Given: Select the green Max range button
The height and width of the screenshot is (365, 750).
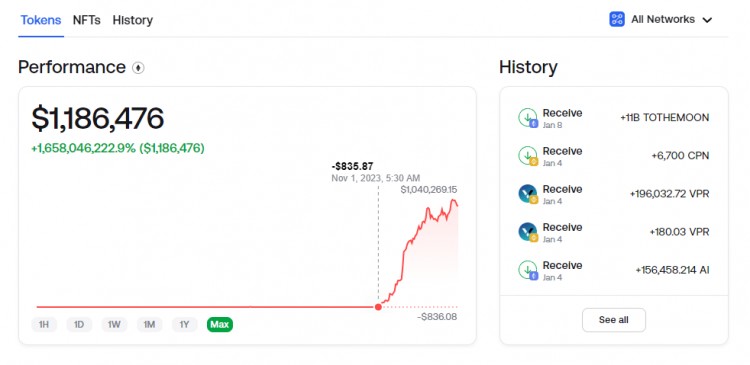Looking at the screenshot, I should pos(220,325).
